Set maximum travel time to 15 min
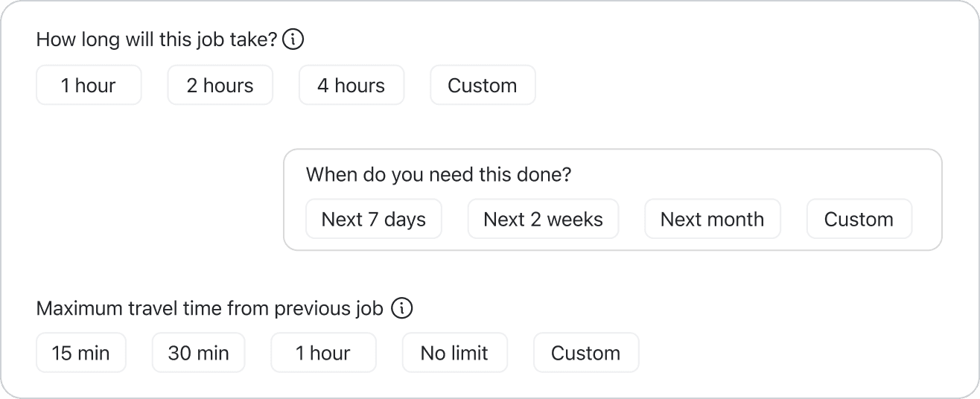This screenshot has width=980, height=399. (80, 353)
